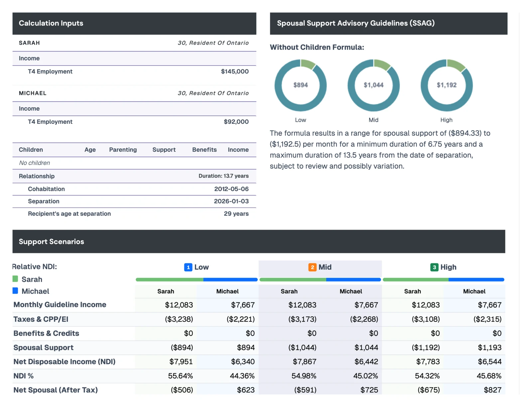Select the Mid scenario number 2 badge
The width and height of the screenshot is (532, 407).
pos(312,267)
